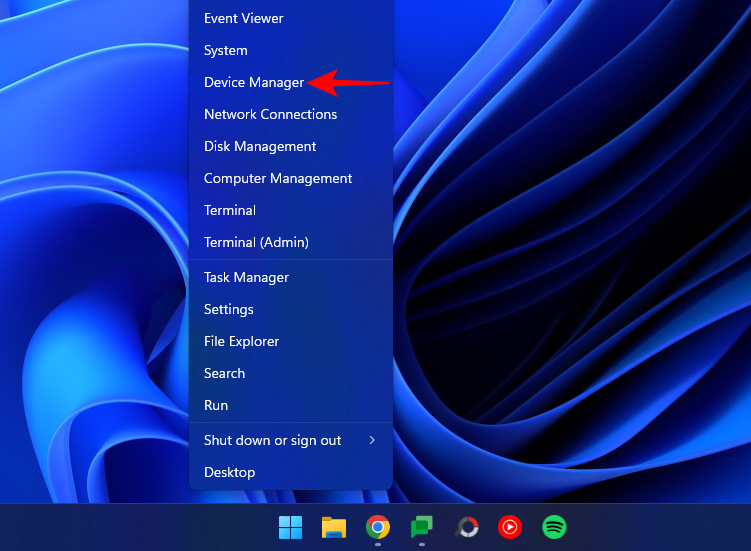Viewport: 751px width, 551px height.
Task: Click the Search menu entry
Action: pyautogui.click(x=224, y=373)
